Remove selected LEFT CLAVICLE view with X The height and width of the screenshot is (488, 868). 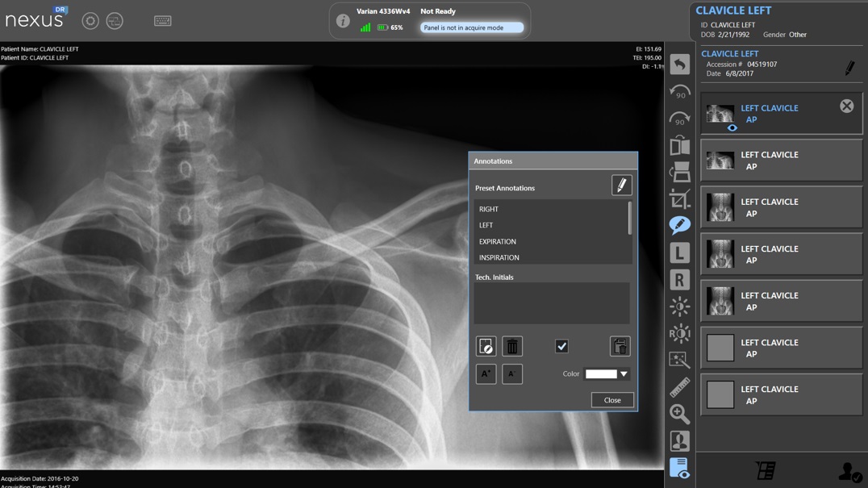tap(846, 106)
